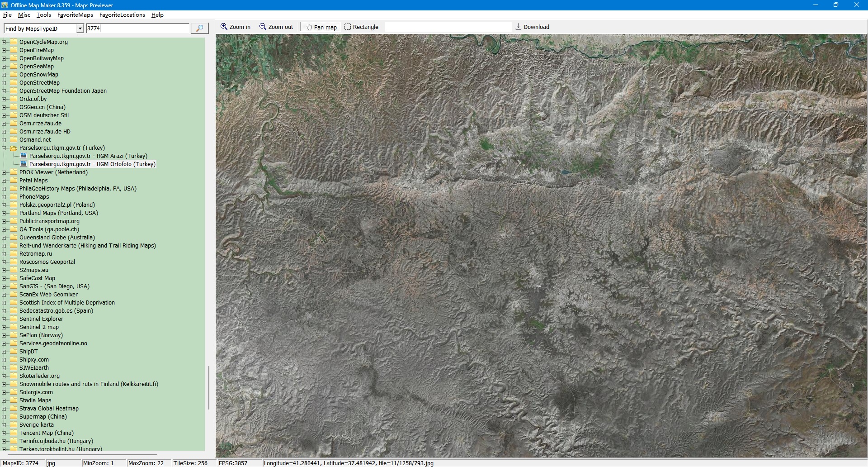Click the Sentinel Explorer folder icon
The image size is (868, 467).
click(x=14, y=319)
